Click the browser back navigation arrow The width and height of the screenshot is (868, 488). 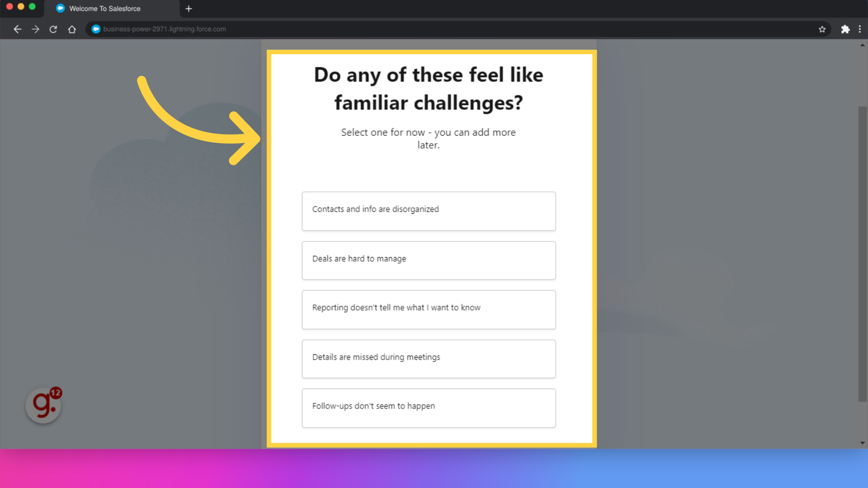17,28
